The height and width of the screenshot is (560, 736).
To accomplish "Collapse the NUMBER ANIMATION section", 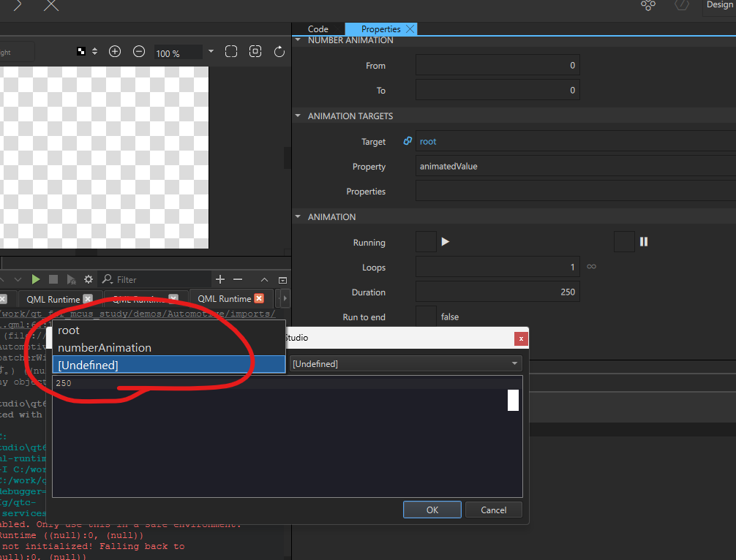I will click(298, 40).
